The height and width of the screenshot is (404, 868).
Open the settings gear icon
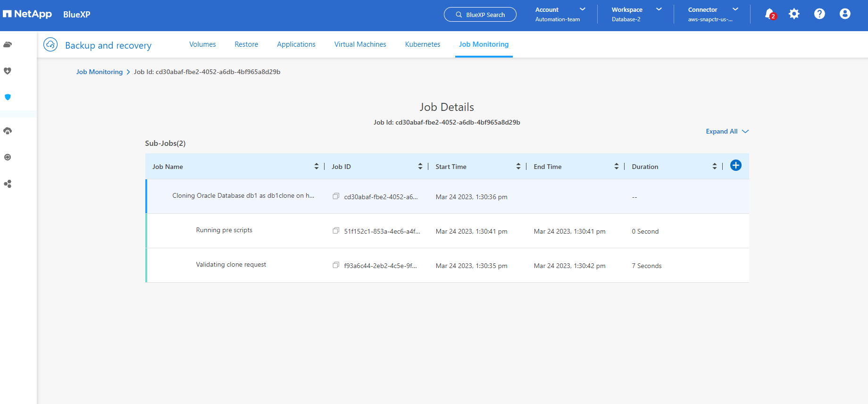point(794,14)
